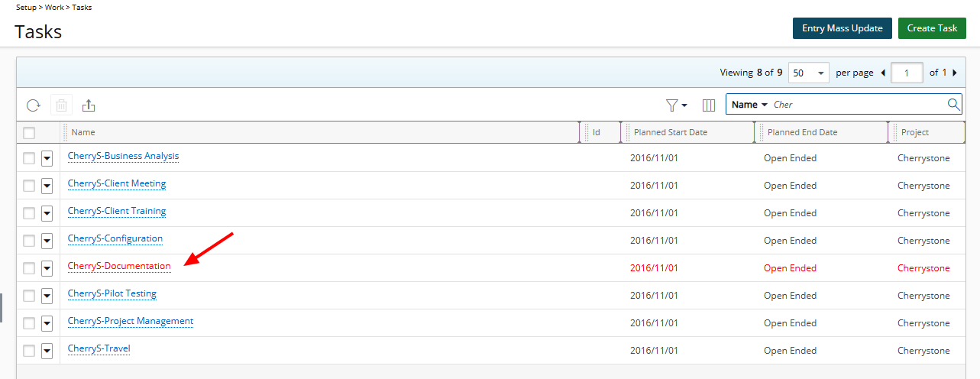Open CherryS-Documentation row action dropdown
Image resolution: width=980 pixels, height=379 pixels.
click(x=47, y=268)
